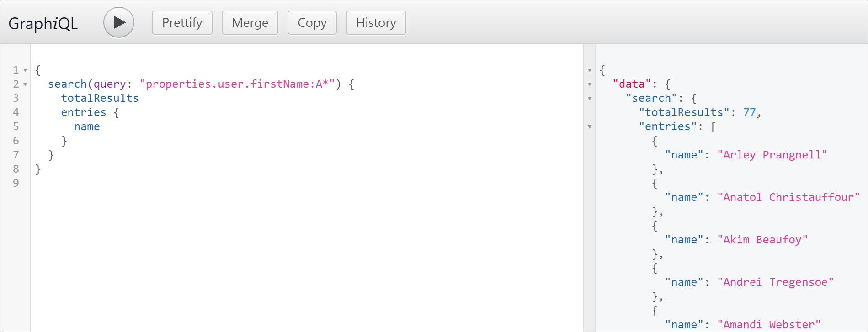Screen dimensions: 868x332
Task: Click the totalResults field in the query editor
Action: click(x=100, y=98)
